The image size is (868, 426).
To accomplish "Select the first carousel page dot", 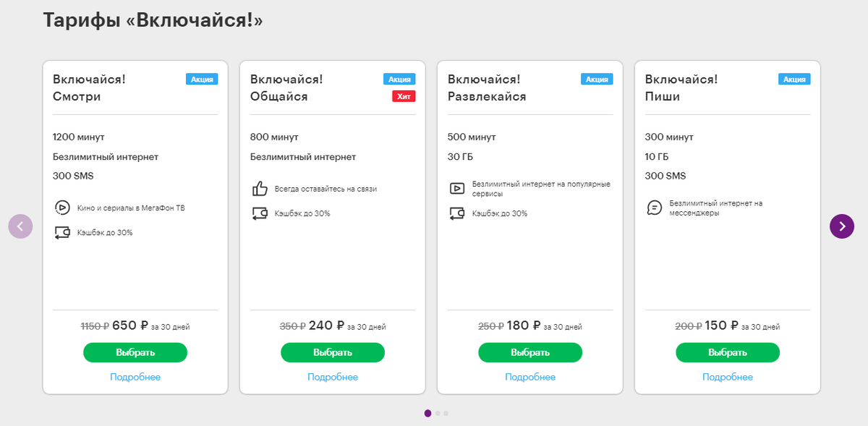I will point(427,413).
